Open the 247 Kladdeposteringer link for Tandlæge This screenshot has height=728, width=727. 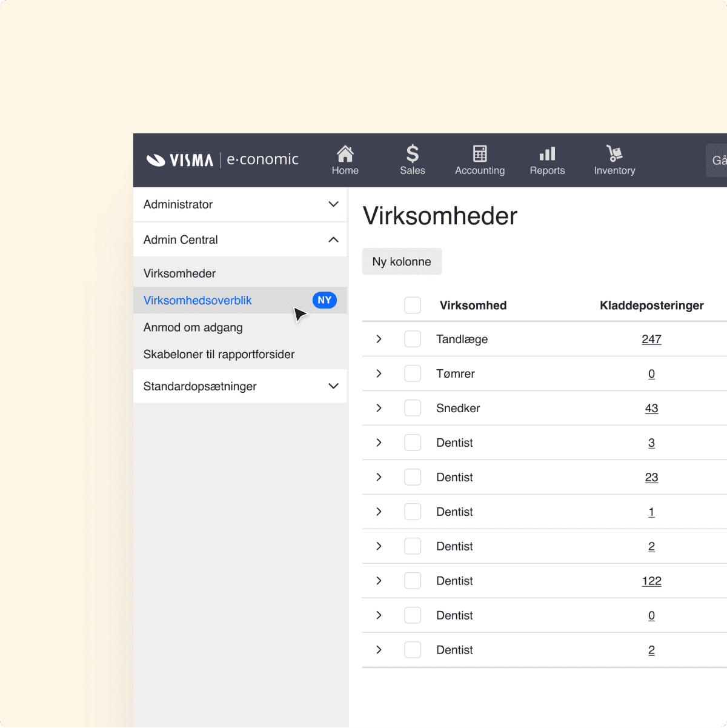pyautogui.click(x=651, y=339)
